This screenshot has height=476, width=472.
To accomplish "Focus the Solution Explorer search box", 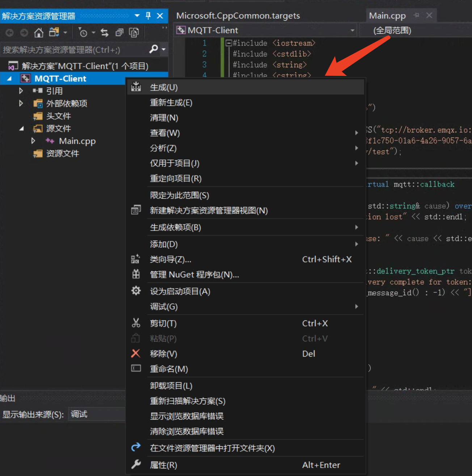I will click(74, 50).
